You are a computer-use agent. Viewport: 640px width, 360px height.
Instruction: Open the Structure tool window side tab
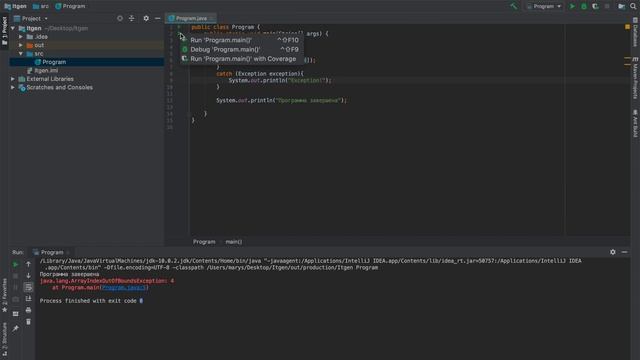click(x=4, y=339)
